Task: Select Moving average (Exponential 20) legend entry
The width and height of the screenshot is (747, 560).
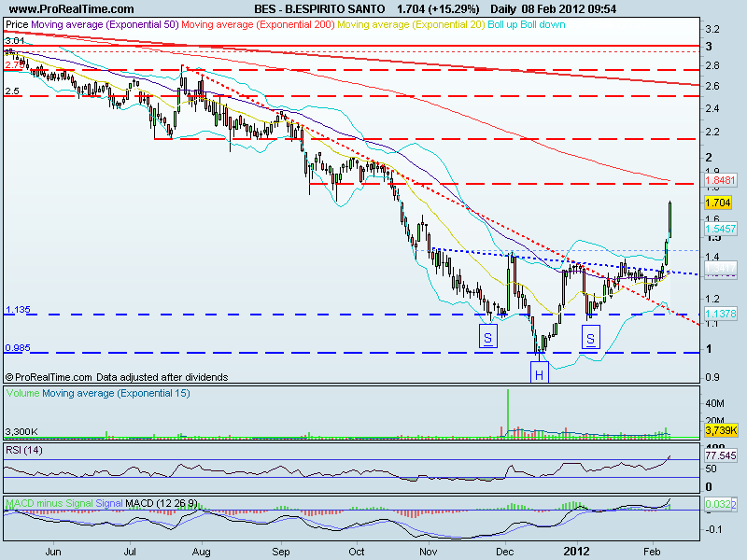Action: [x=411, y=24]
